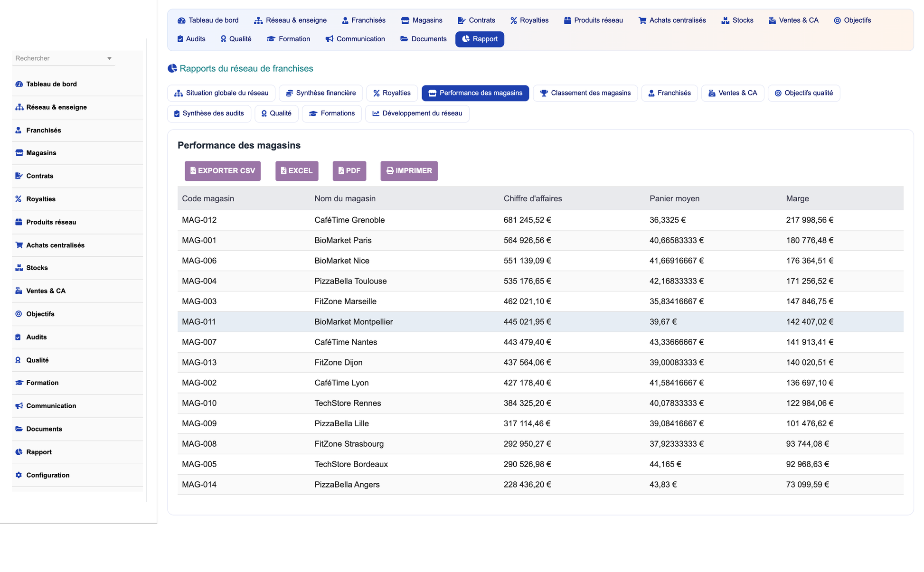The height and width of the screenshot is (572, 924).
Task: Open Objectifs in top navigation bar
Action: (x=852, y=20)
